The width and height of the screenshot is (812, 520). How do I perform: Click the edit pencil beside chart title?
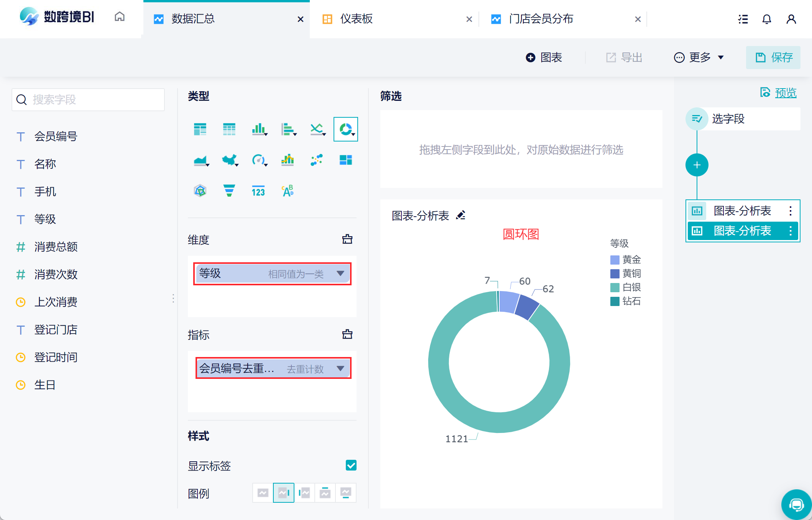tap(461, 215)
